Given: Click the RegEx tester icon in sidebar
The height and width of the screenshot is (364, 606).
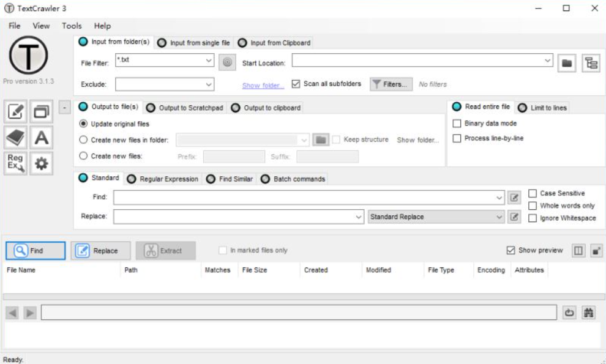Looking at the screenshot, I should tap(16, 164).
